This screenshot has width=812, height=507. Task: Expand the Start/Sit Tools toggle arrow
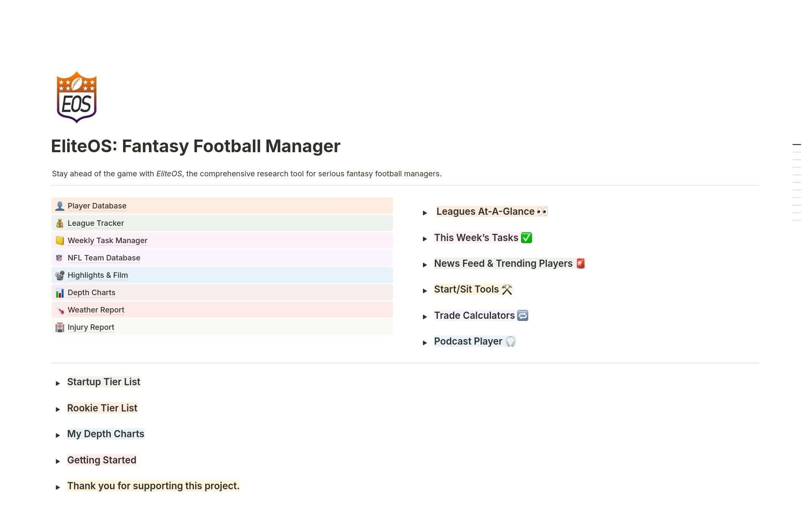pyautogui.click(x=425, y=290)
